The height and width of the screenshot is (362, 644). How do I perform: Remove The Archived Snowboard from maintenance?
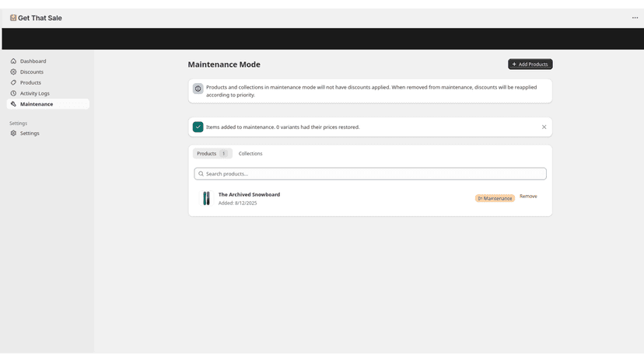(x=528, y=197)
